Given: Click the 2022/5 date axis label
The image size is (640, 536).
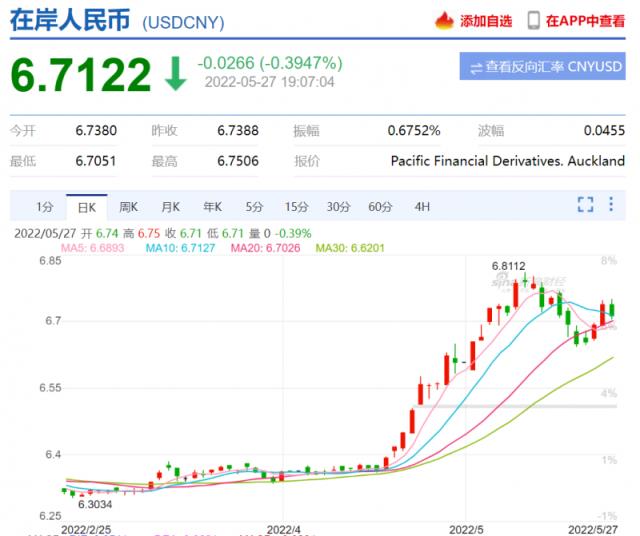Looking at the screenshot, I should (x=466, y=529).
